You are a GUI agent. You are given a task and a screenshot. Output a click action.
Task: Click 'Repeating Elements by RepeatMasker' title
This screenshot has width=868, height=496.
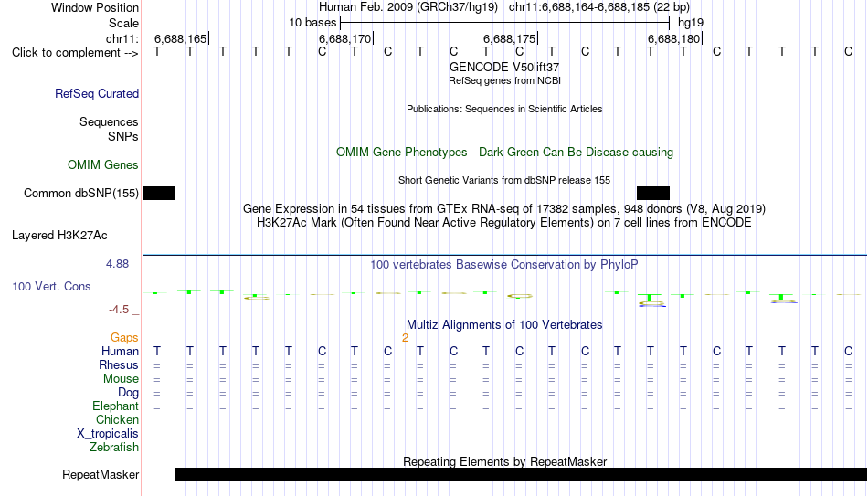tap(504, 461)
